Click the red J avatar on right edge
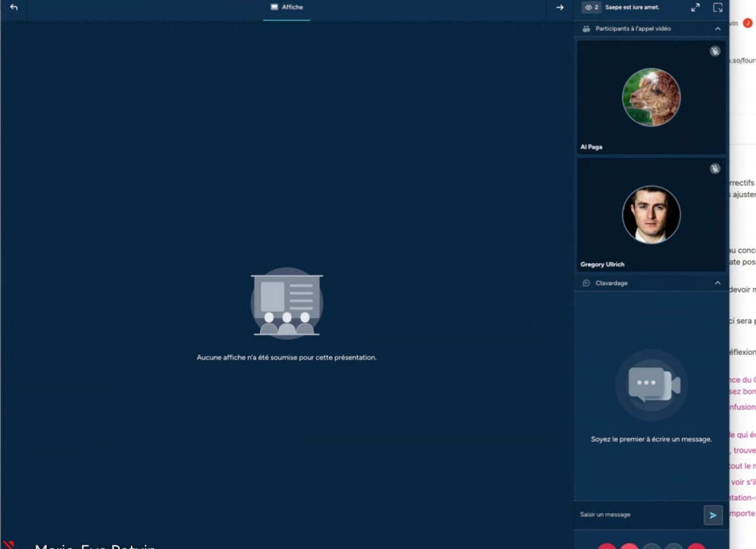This screenshot has width=756, height=549. point(747,23)
